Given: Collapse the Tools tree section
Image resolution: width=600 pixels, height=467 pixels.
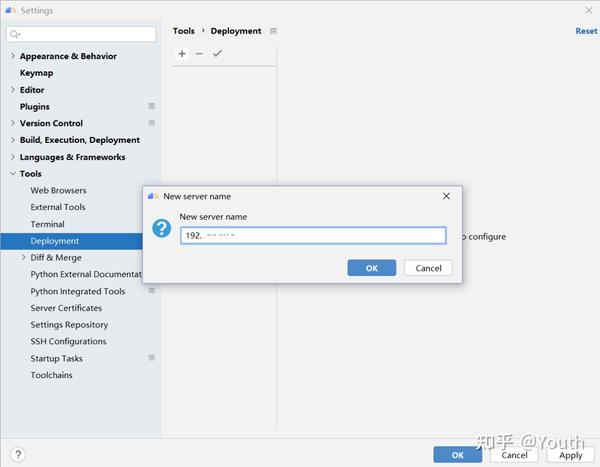Looking at the screenshot, I should pos(12,174).
